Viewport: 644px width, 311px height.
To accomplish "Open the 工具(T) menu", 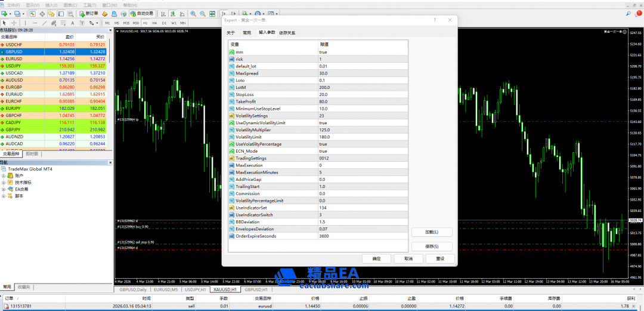I will click(89, 5).
